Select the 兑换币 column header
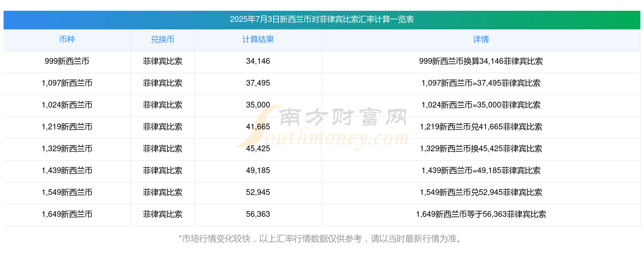Viewport: 644px width, 258px height. [x=162, y=39]
